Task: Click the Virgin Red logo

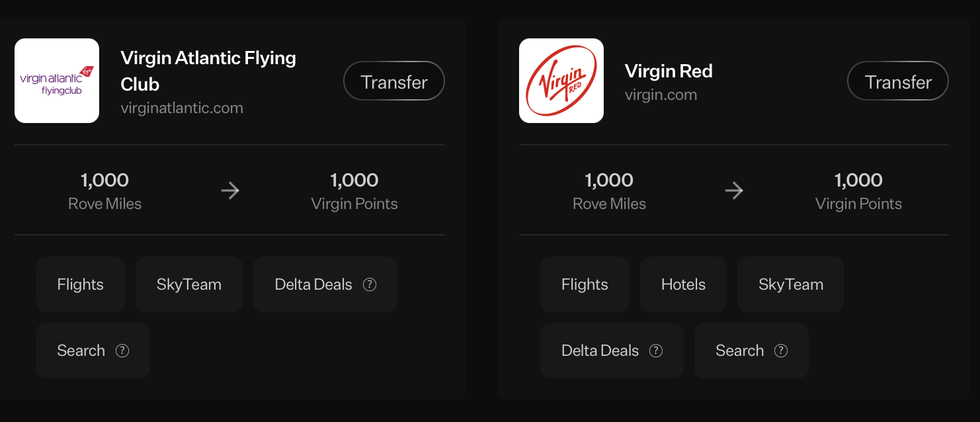Action: pos(561,80)
